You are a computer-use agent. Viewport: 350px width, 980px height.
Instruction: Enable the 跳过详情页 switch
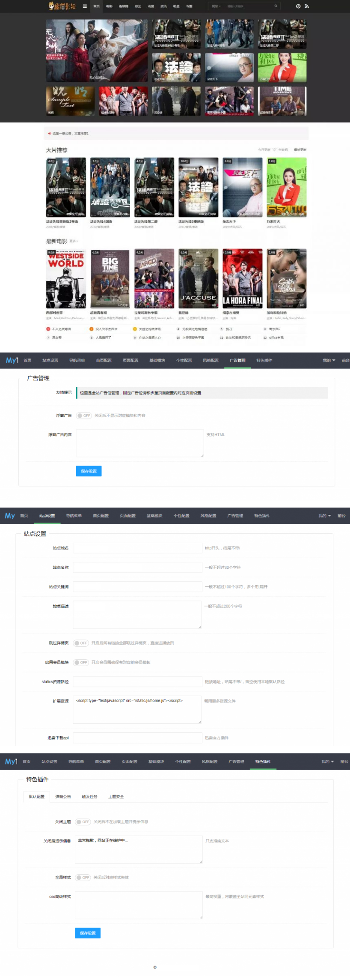[x=80, y=643]
